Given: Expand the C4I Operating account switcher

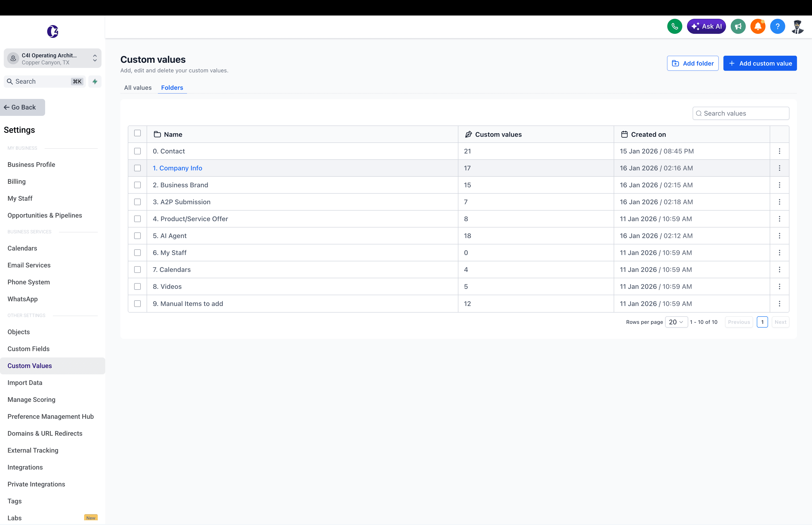Looking at the screenshot, I should 52,59.
